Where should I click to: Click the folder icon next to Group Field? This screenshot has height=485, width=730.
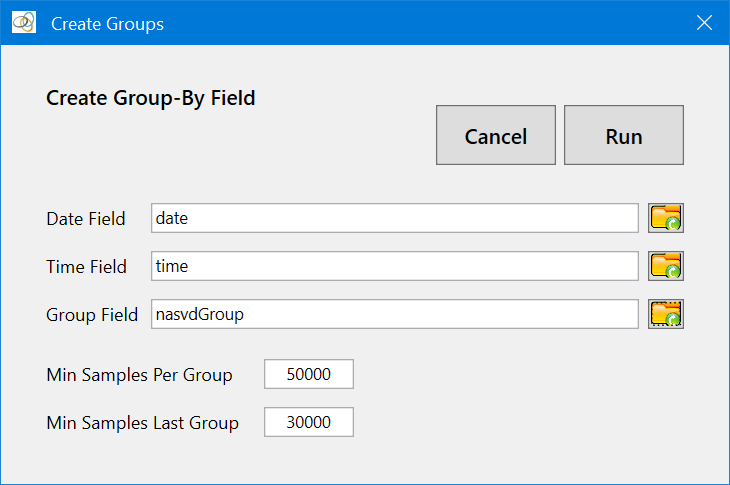[x=666, y=314]
